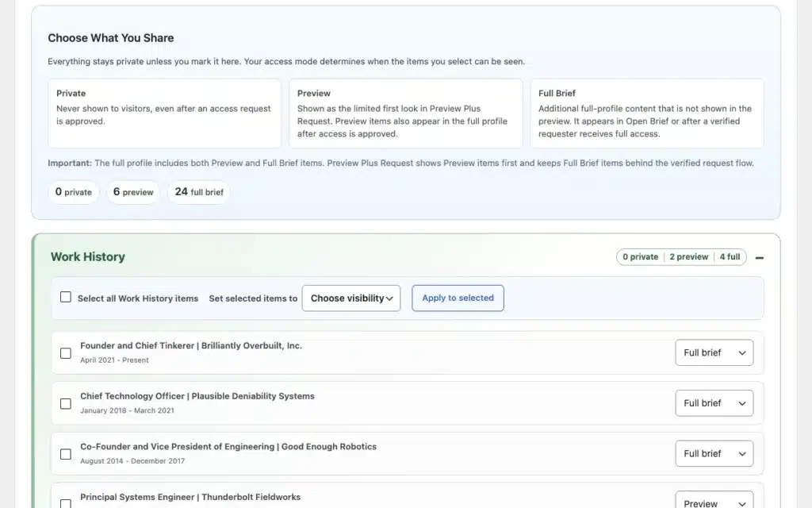Click 'Founder and Chief Tinkerer | Brilliantly Overbuilt, Inc.' title
This screenshot has width=812, height=508.
point(191,346)
